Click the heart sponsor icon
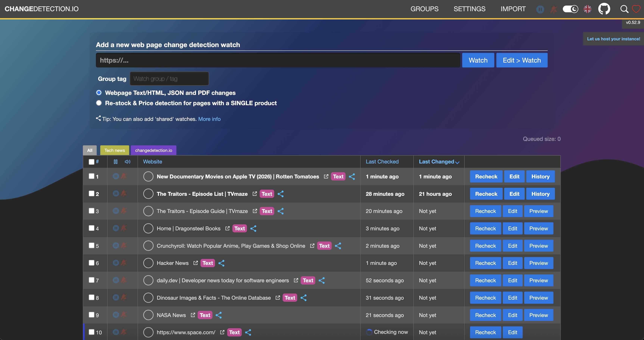This screenshot has width=644, height=340. 636,9
